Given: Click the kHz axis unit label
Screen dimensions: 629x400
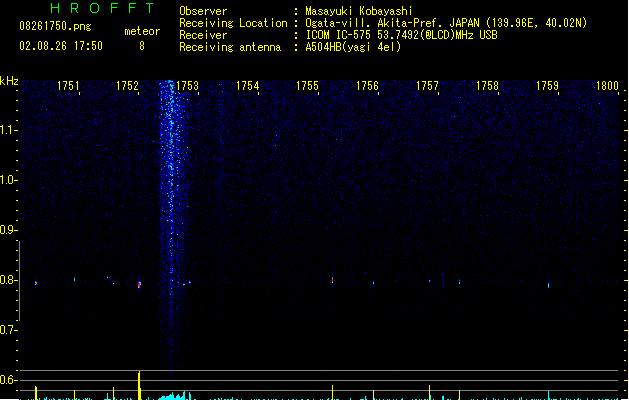Looking at the screenshot, I should 9,81.
